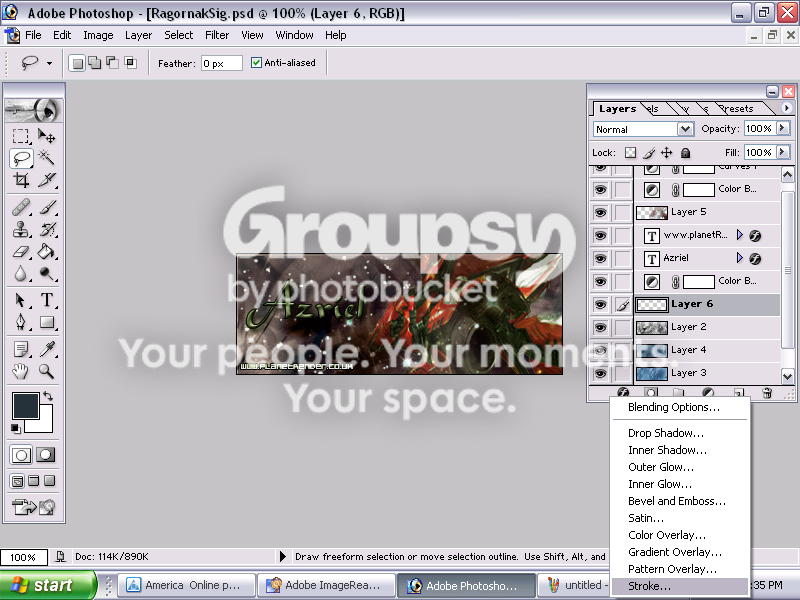Screen dimensions: 800x600
Task: Click the foreground color swatch
Action: pos(26,406)
